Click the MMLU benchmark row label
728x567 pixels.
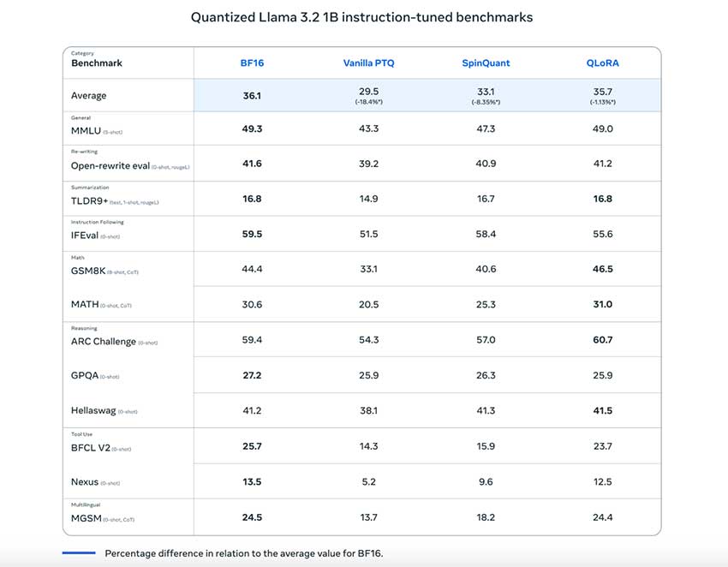click(87, 132)
